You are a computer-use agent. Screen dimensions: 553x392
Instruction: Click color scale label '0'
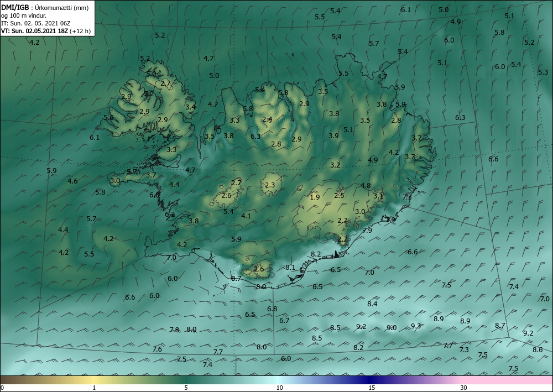[2, 388]
